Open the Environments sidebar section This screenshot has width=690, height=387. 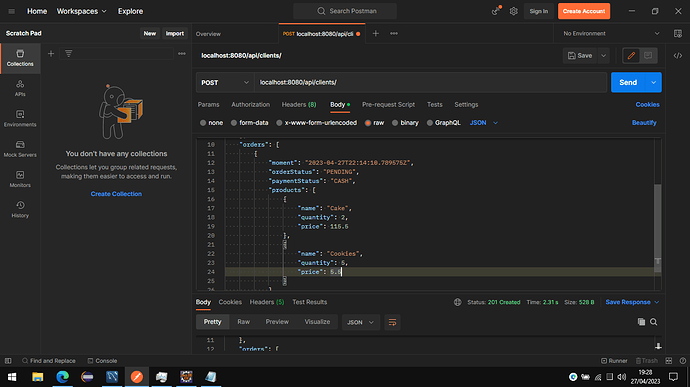tap(20, 118)
